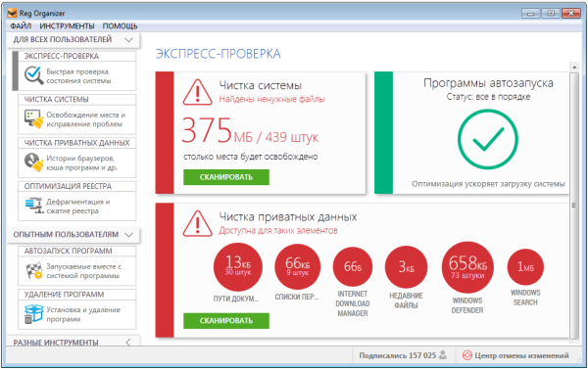Click the 13 КБ Пути докум… circle
Image resolution: width=588 pixels, height=371 pixels.
click(238, 267)
